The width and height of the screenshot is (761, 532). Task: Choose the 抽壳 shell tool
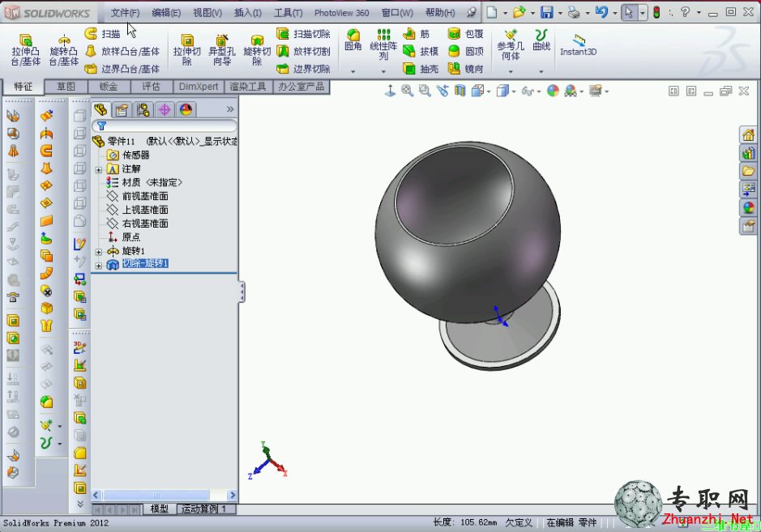[421, 68]
